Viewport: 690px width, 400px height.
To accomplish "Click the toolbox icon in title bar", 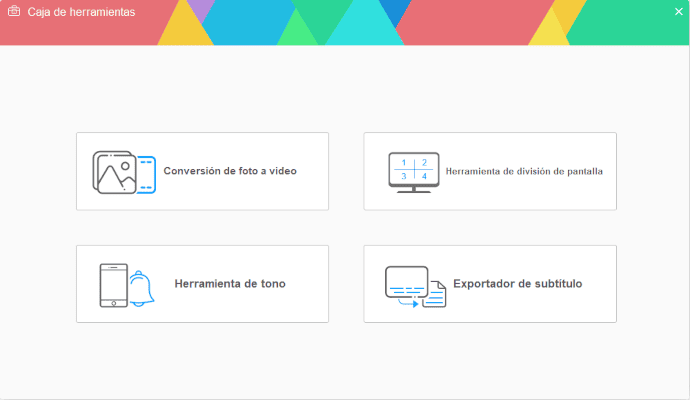I will [14, 11].
